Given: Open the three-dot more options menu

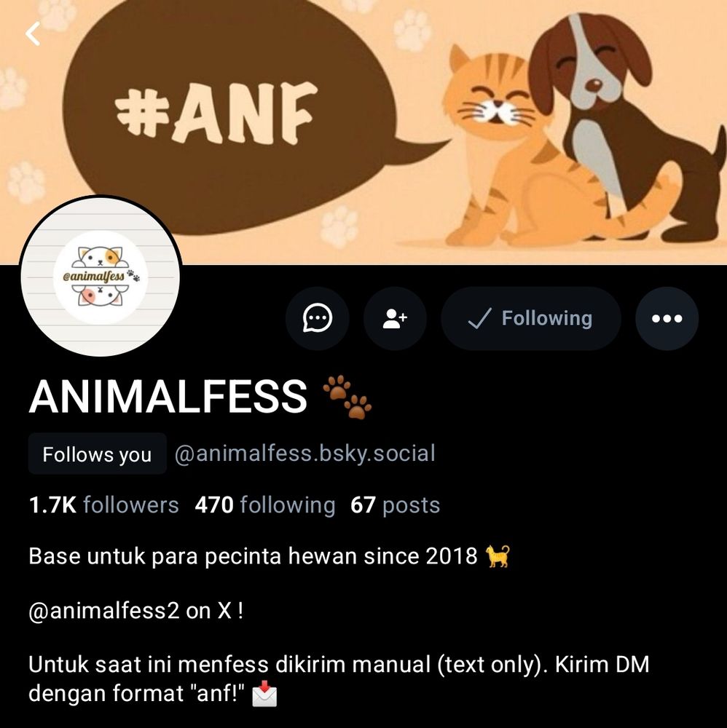Looking at the screenshot, I should (667, 319).
